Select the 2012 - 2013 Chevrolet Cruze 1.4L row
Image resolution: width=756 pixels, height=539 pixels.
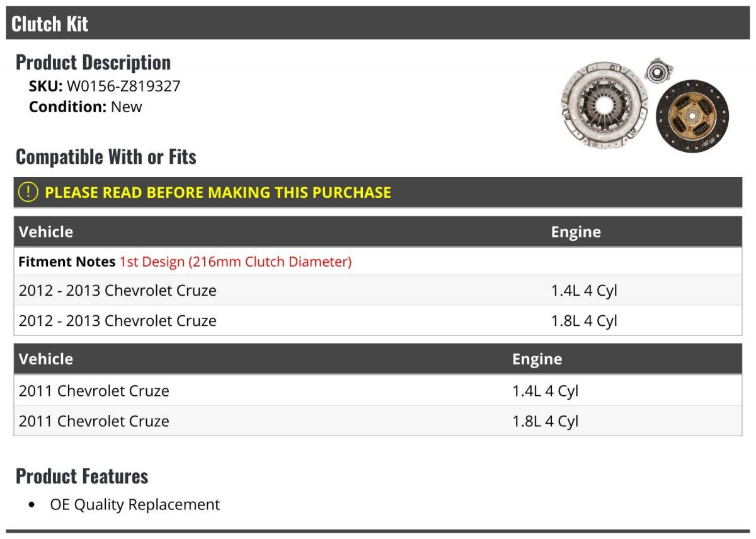point(118,291)
